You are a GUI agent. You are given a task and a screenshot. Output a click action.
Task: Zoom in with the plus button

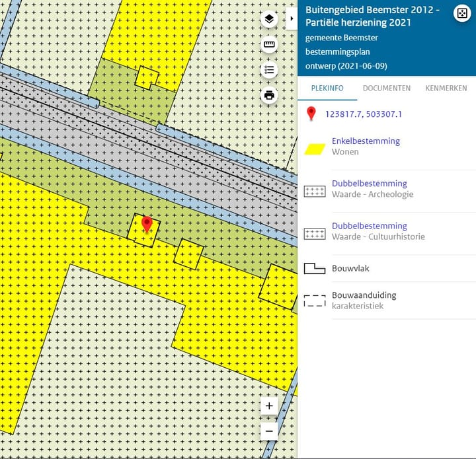(269, 406)
